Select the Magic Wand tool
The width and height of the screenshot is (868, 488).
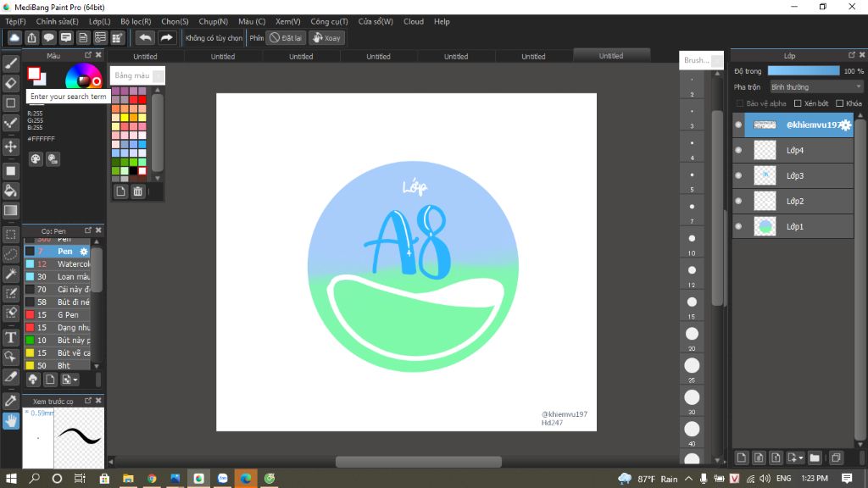(10, 274)
